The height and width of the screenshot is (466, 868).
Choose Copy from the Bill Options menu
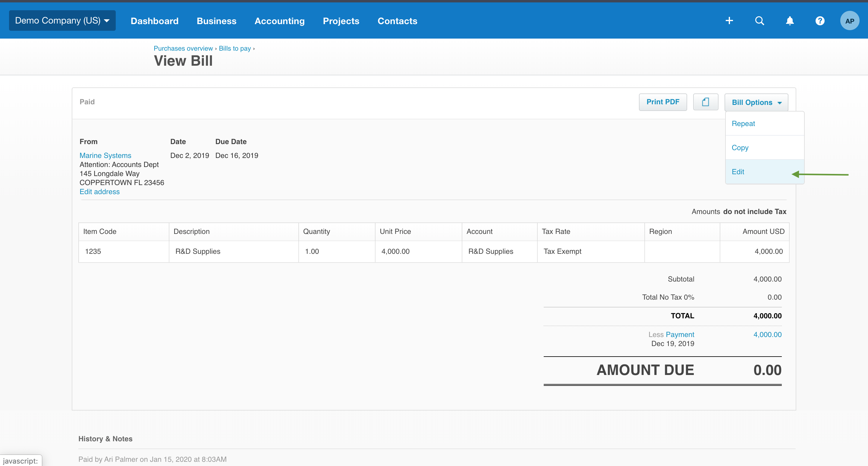(740, 148)
